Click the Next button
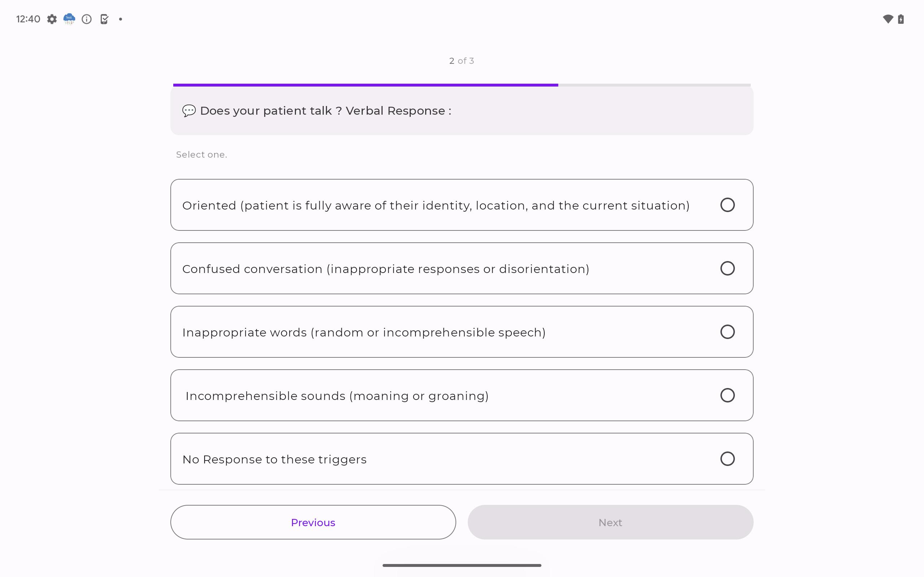The width and height of the screenshot is (924, 577). tap(611, 522)
